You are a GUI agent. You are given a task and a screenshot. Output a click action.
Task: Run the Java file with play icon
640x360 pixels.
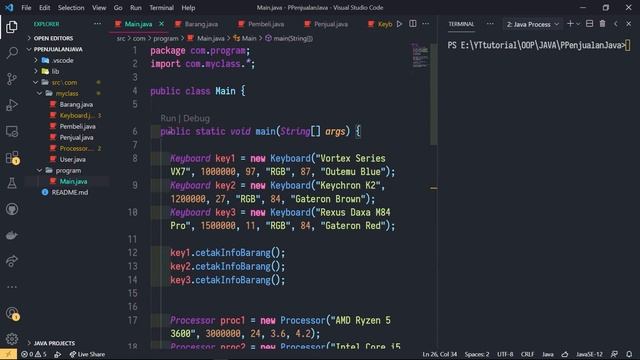(x=400, y=24)
